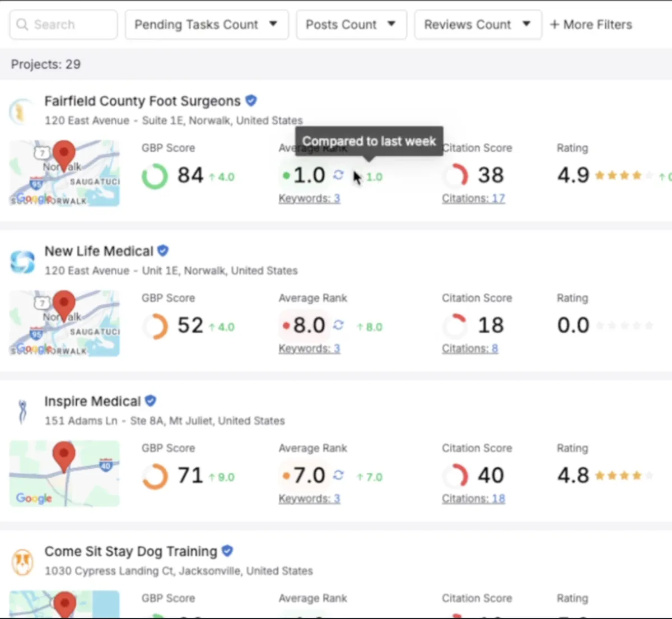Screen dimensions: 672x619
Task: Open the Inspire Medical map thumbnail
Action: 64,473
